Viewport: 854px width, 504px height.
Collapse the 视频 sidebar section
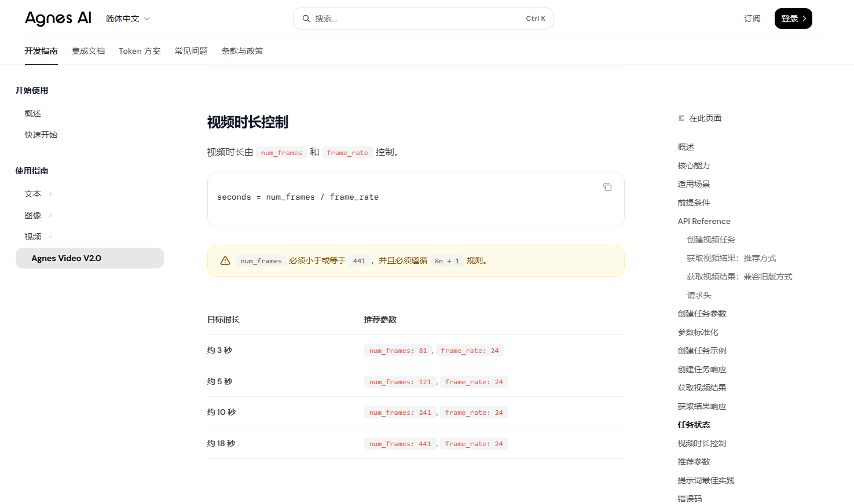pyautogui.click(x=38, y=237)
